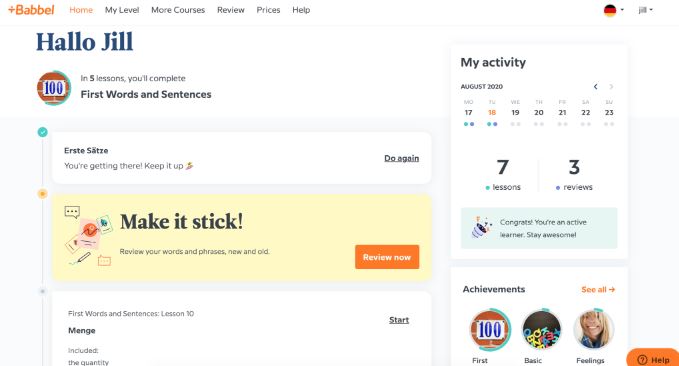679x366 pixels.
Task: Click the green completed checkmark on the timeline
Action: click(x=42, y=132)
